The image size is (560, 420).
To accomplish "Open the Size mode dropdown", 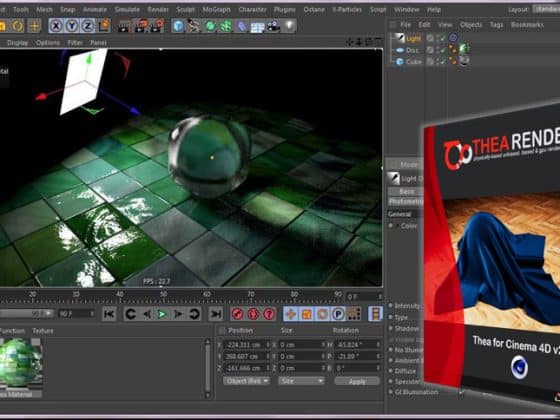I will pyautogui.click(x=301, y=381).
